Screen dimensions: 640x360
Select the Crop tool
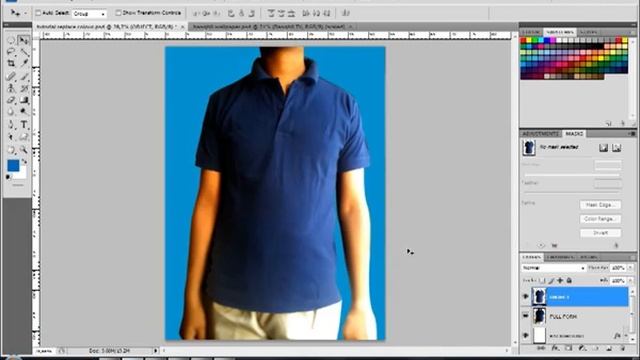(11, 63)
